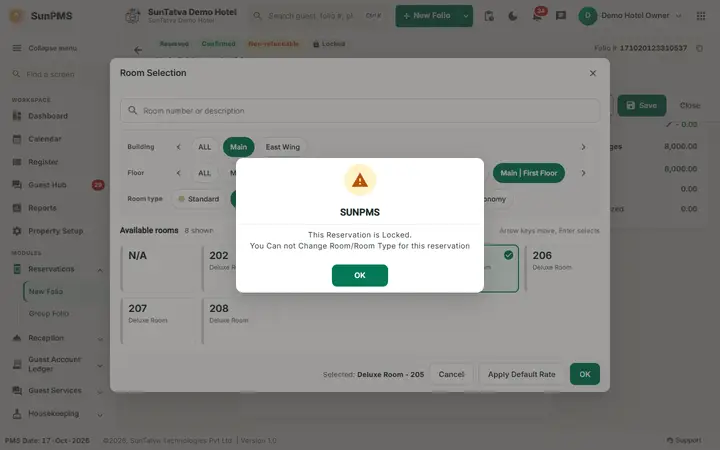The height and width of the screenshot is (450, 720).
Task: Toggle dark mode moon icon
Action: tap(513, 16)
